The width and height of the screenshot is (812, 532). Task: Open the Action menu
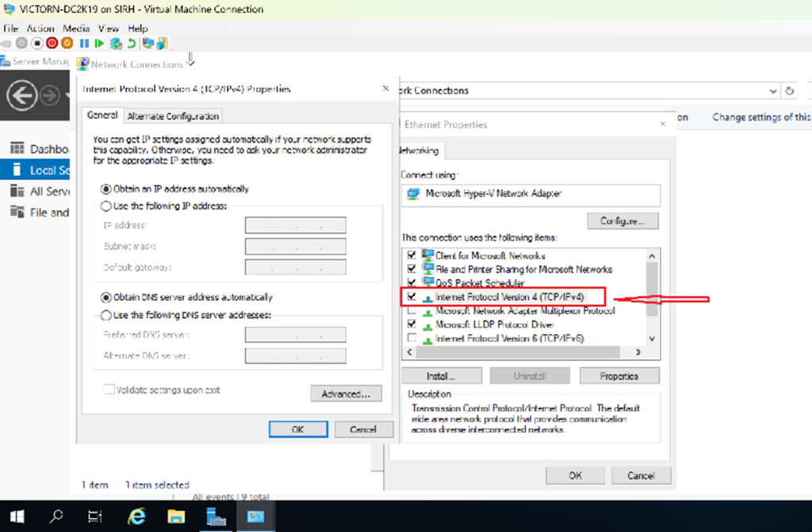[40, 29]
